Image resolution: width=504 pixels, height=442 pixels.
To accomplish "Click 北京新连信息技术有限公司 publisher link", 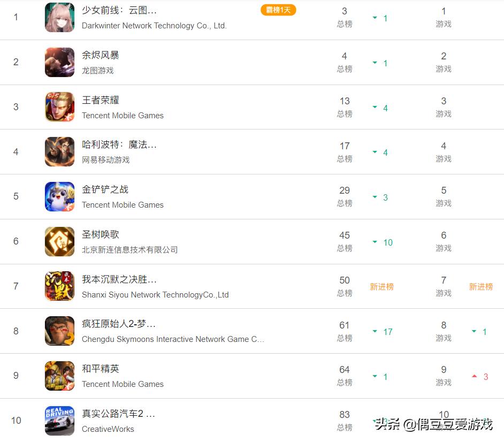I will click(130, 250).
